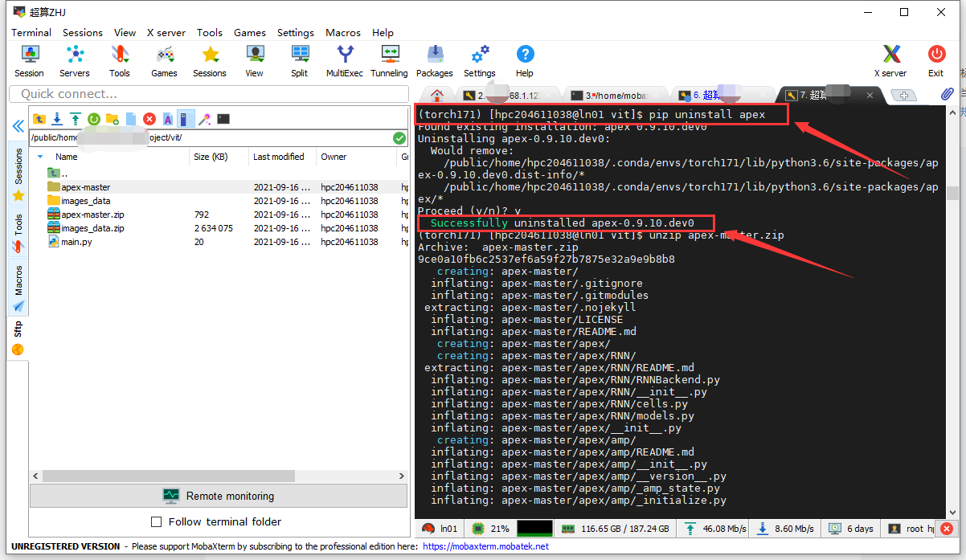Open the Tunneling tool

(x=389, y=60)
